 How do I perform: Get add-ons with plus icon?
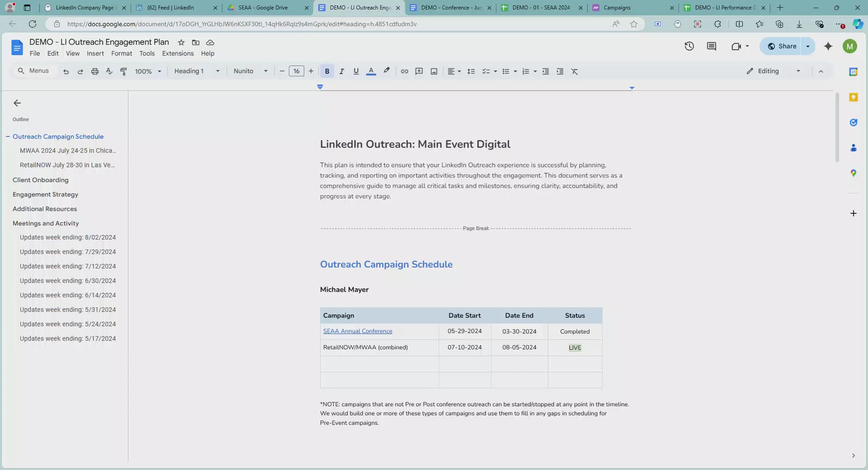pos(854,213)
